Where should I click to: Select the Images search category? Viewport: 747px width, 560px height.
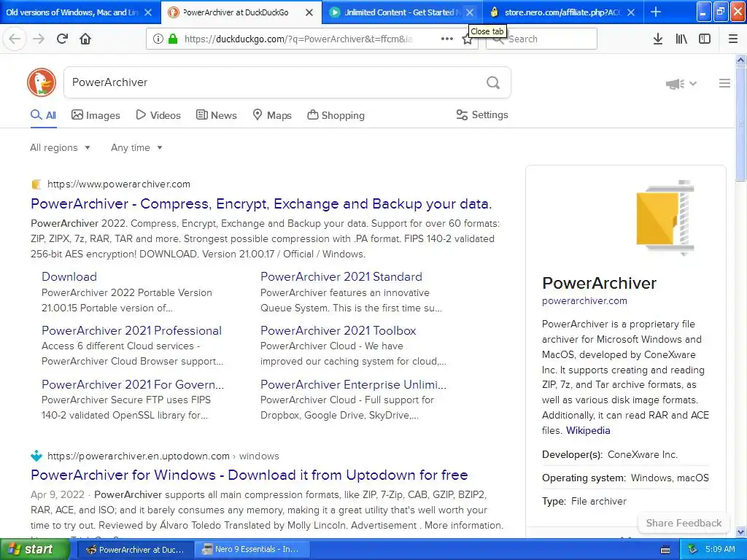tap(96, 115)
